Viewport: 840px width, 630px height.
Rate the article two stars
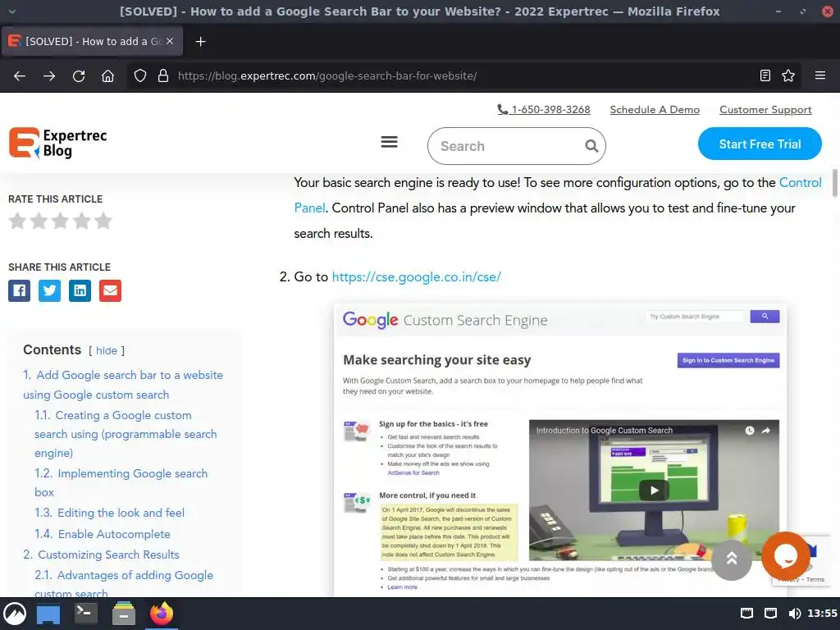pyautogui.click(x=39, y=221)
